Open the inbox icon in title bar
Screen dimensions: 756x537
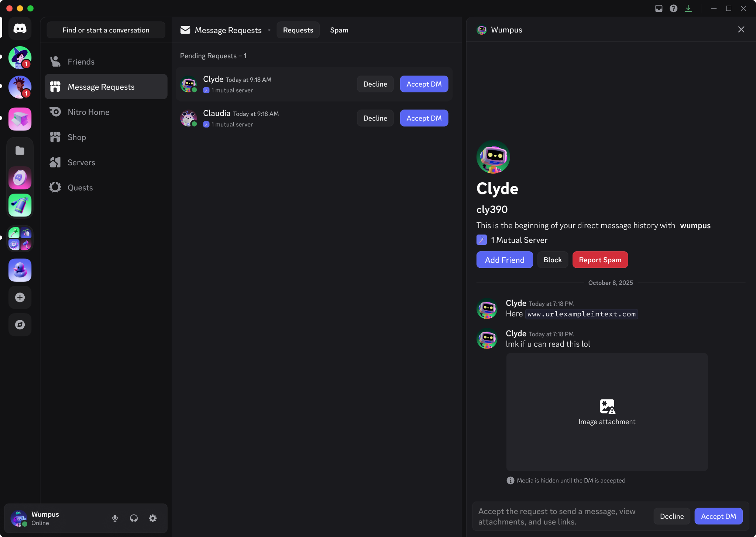tap(659, 8)
